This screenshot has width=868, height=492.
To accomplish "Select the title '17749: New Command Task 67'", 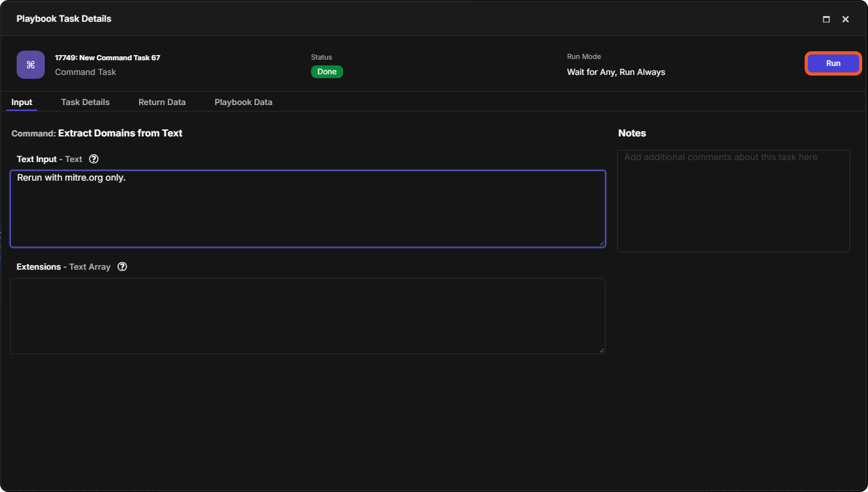I will pos(108,58).
